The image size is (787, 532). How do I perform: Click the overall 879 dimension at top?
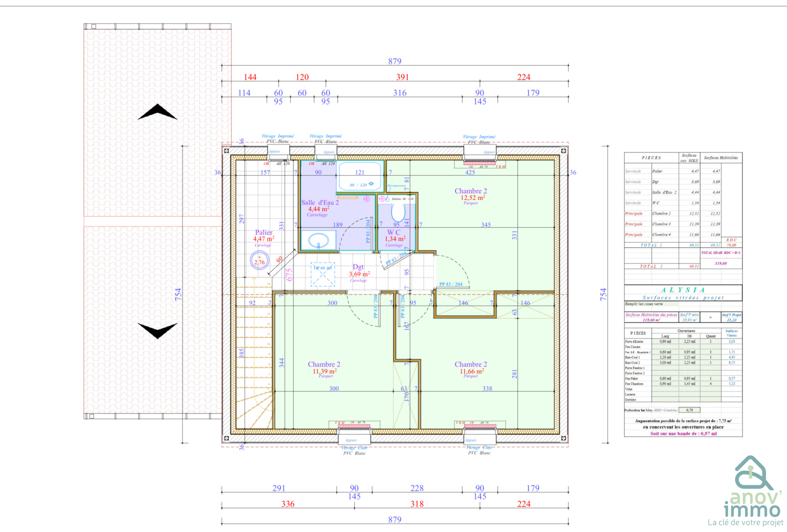394,61
